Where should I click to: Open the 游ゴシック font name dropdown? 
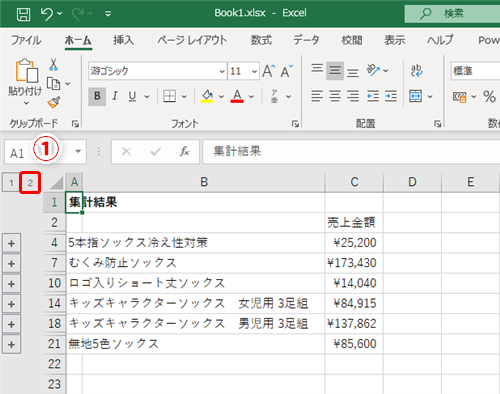(222, 71)
